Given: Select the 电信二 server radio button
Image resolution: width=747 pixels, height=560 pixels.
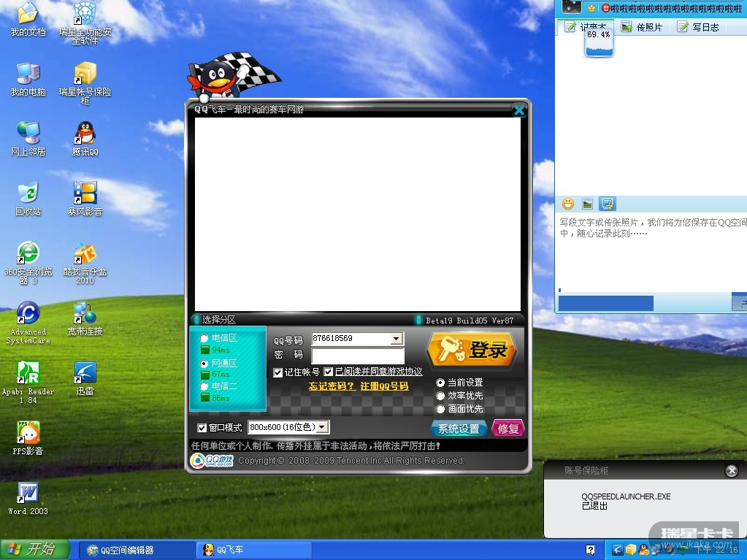Looking at the screenshot, I should coord(204,386).
